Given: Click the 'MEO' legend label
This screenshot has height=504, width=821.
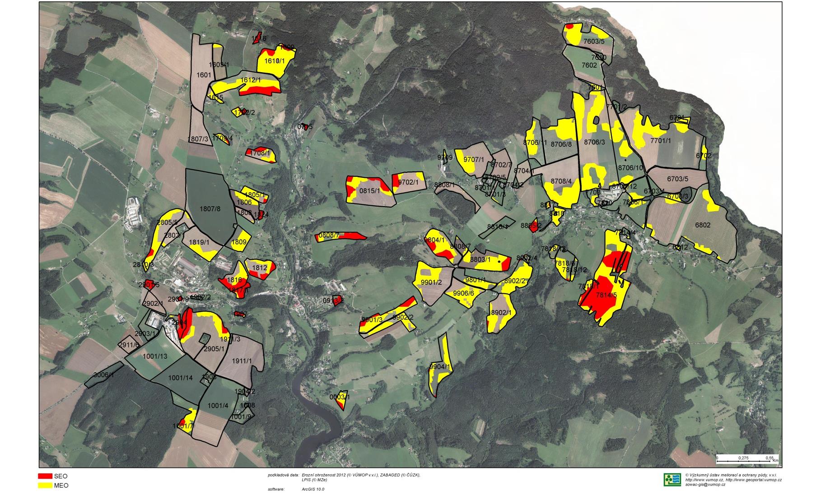Looking at the screenshot, I should [x=61, y=486].
